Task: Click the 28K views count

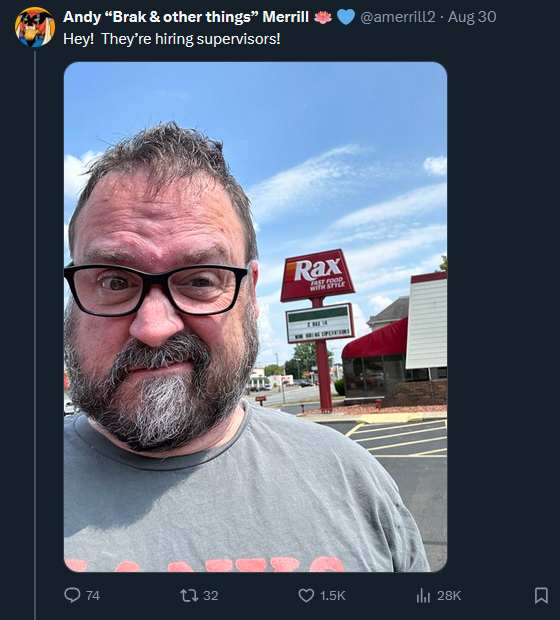Action: (449, 595)
